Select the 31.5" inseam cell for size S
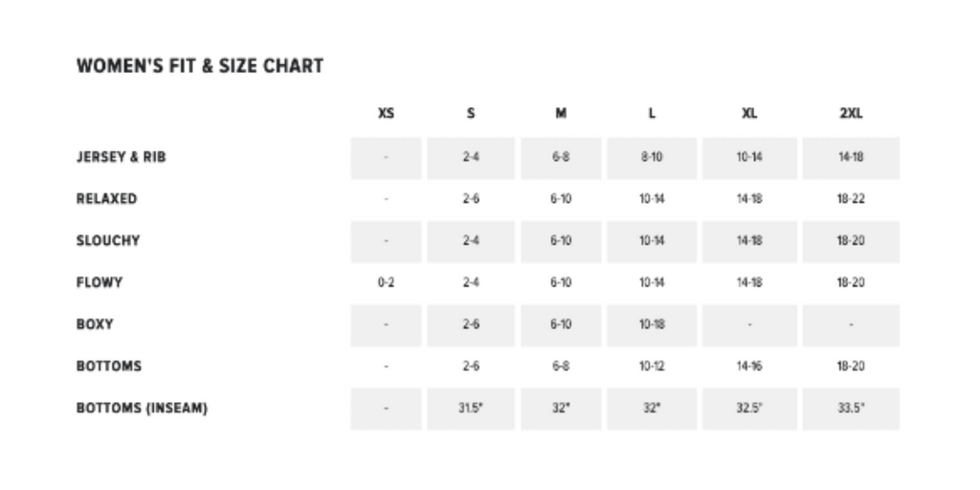Screen dimensions: 980x490 point(470,408)
